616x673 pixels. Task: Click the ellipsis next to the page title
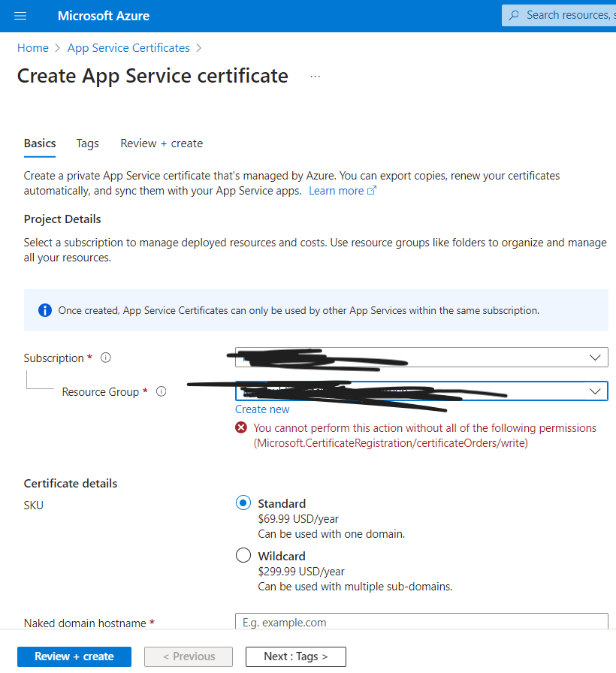(x=315, y=75)
